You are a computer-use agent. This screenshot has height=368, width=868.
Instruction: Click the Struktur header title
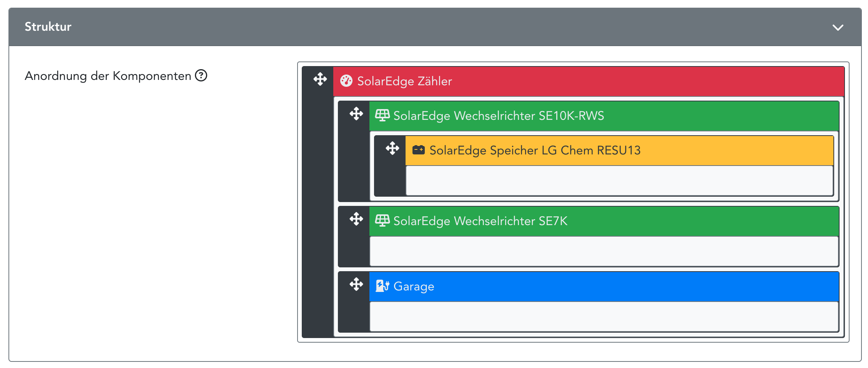(x=48, y=27)
